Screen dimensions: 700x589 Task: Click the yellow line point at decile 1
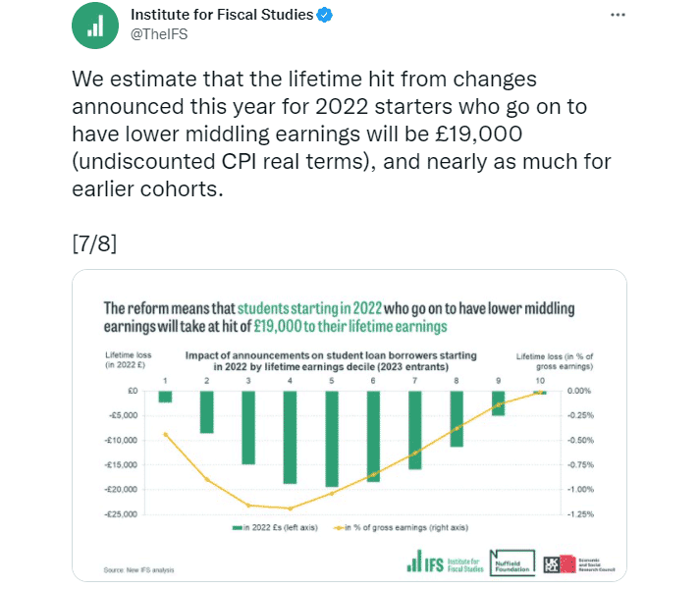coord(166,434)
